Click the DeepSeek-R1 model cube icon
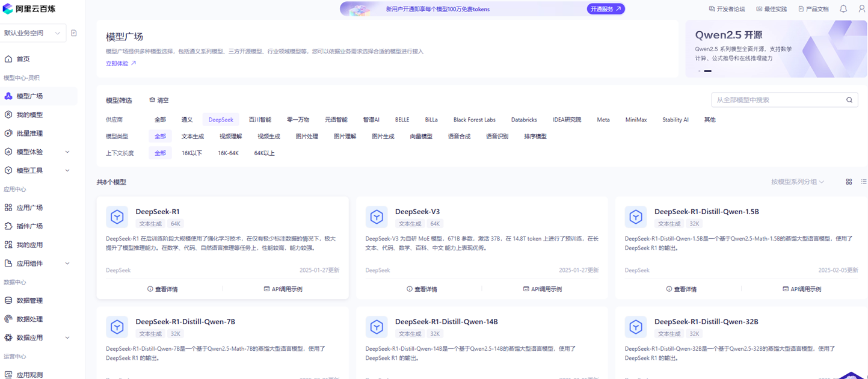 click(117, 217)
